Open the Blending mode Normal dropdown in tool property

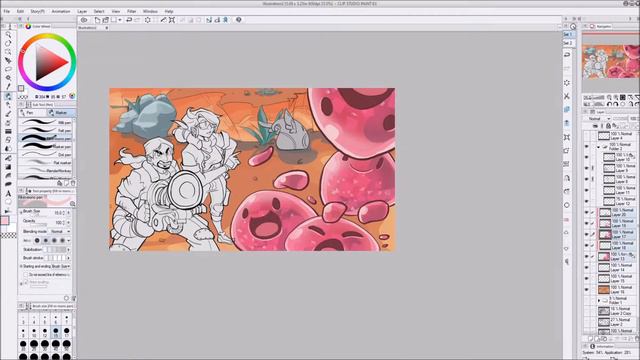coord(60,231)
